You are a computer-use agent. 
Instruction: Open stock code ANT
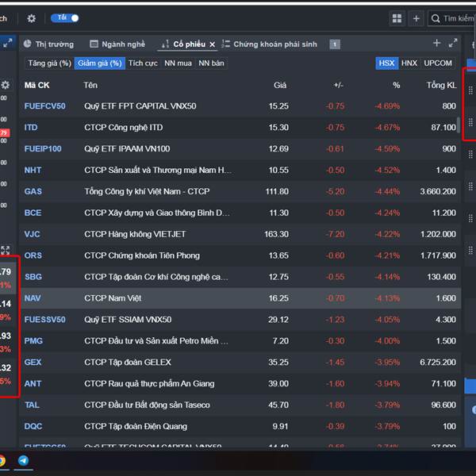(x=33, y=384)
